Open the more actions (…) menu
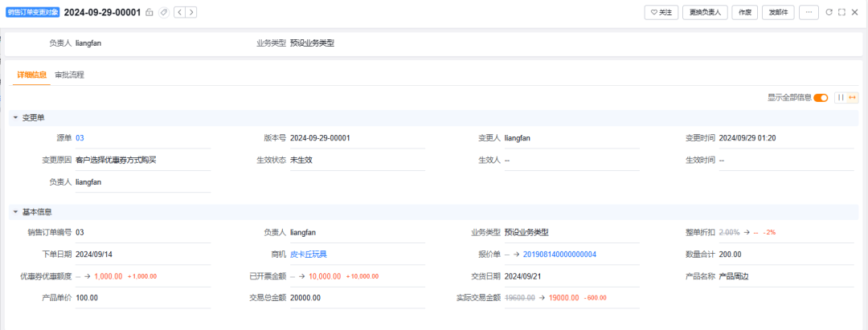This screenshot has height=330, width=868. pos(809,13)
